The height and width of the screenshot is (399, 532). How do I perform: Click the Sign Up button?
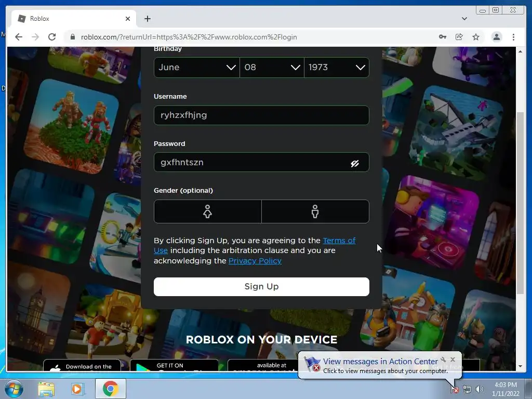click(261, 287)
